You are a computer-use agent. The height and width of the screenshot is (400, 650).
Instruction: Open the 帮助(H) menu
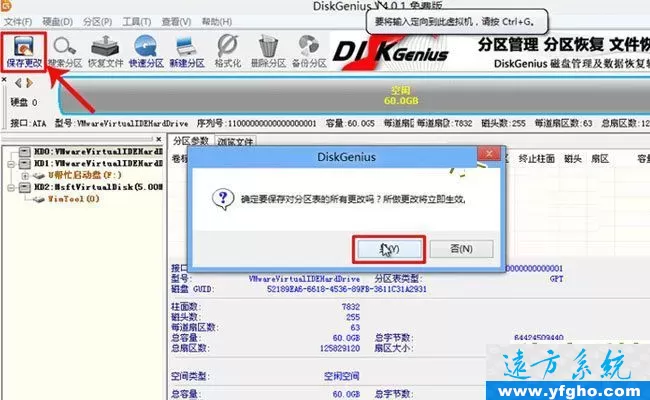point(216,22)
